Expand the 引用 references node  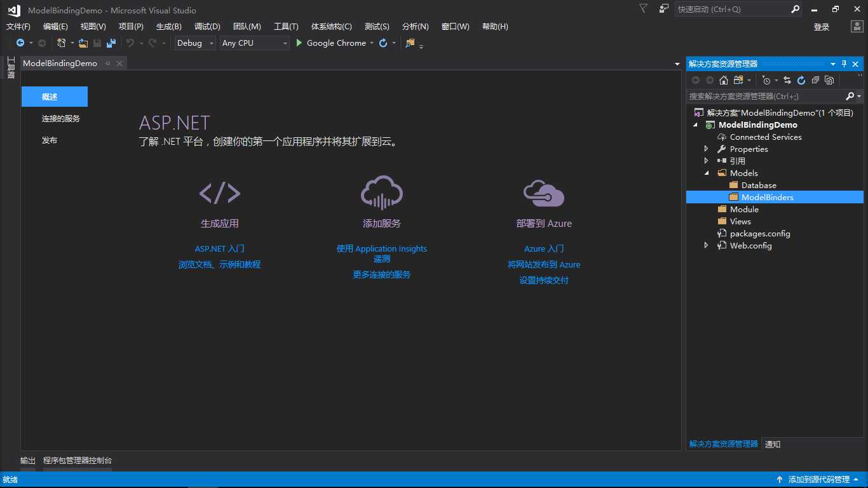[707, 161]
